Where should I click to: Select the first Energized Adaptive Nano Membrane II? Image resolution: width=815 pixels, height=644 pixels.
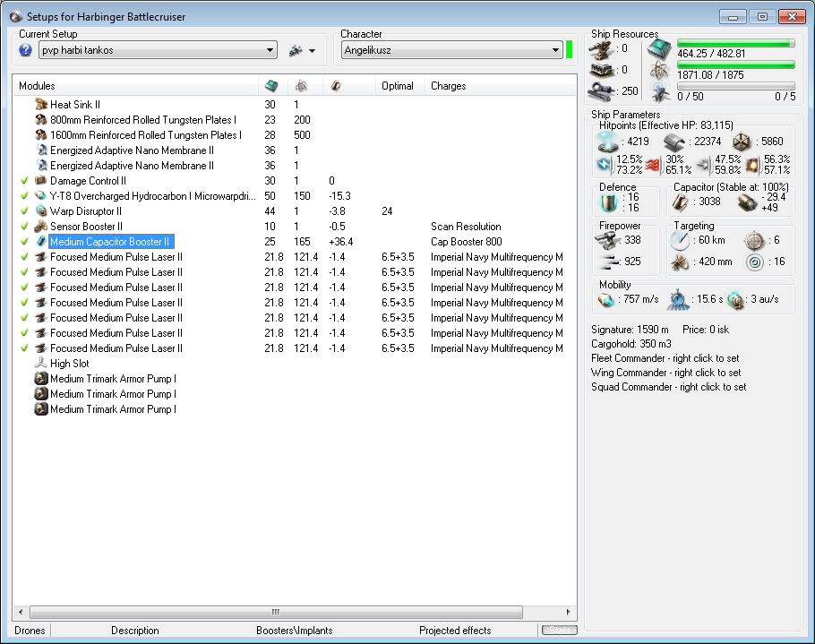(x=294, y=150)
